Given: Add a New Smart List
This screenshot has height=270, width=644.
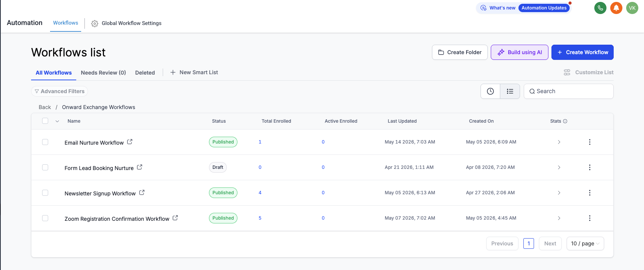Looking at the screenshot, I should pos(194,72).
